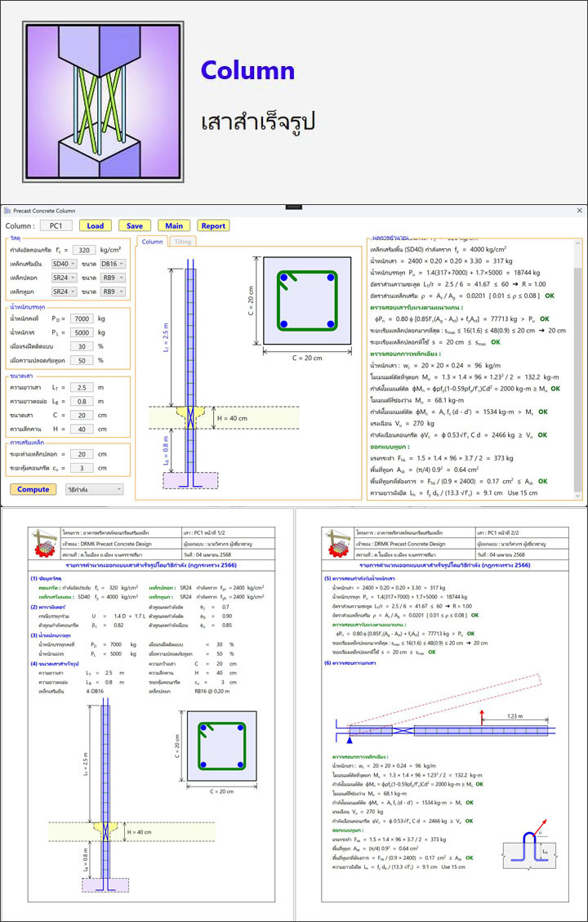Open the SR24 dropdown in the เหล็กหูยก row
588x922 pixels.
pyautogui.click(x=64, y=291)
